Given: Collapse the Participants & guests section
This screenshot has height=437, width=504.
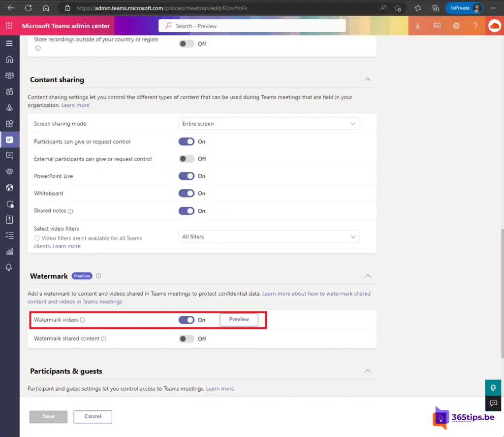Looking at the screenshot, I should (368, 371).
